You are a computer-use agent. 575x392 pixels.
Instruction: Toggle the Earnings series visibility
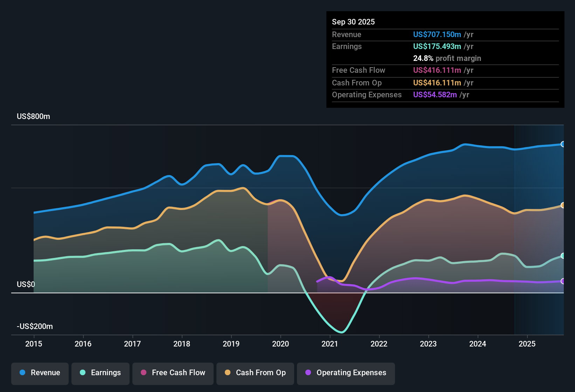(x=100, y=373)
